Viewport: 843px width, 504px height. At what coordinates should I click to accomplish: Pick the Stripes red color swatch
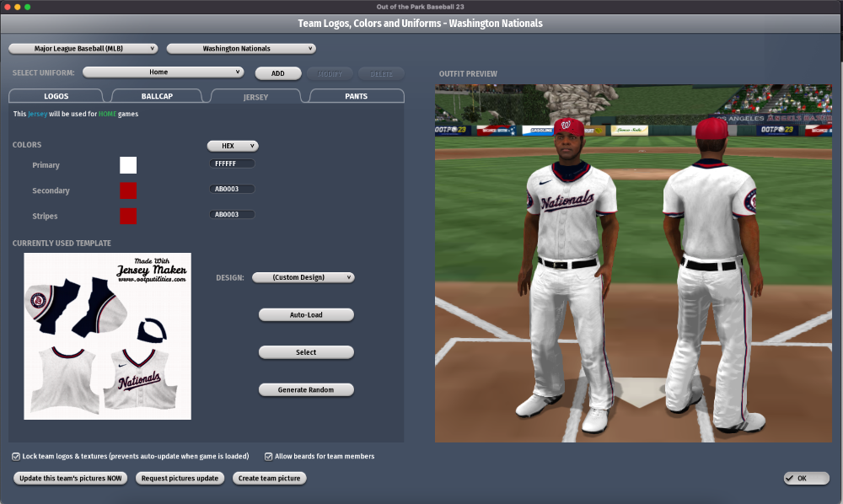coord(128,216)
